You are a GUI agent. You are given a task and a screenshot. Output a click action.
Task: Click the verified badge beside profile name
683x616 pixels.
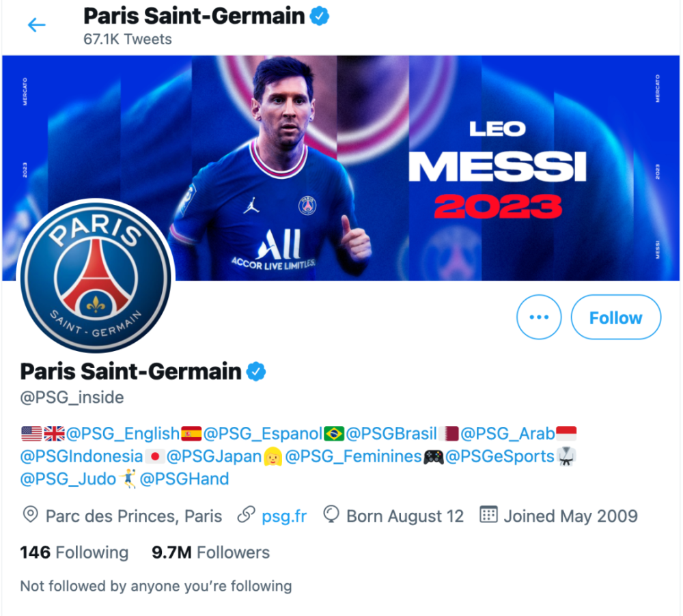[x=256, y=372]
